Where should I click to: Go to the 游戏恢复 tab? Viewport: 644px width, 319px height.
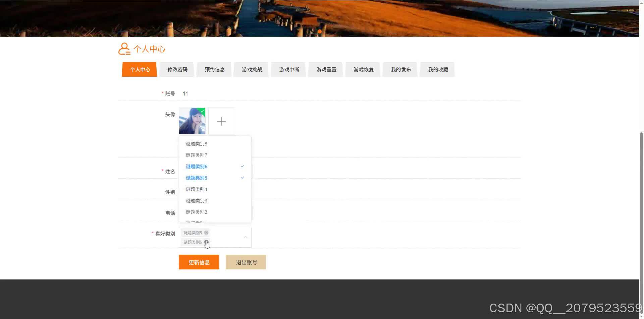[364, 69]
